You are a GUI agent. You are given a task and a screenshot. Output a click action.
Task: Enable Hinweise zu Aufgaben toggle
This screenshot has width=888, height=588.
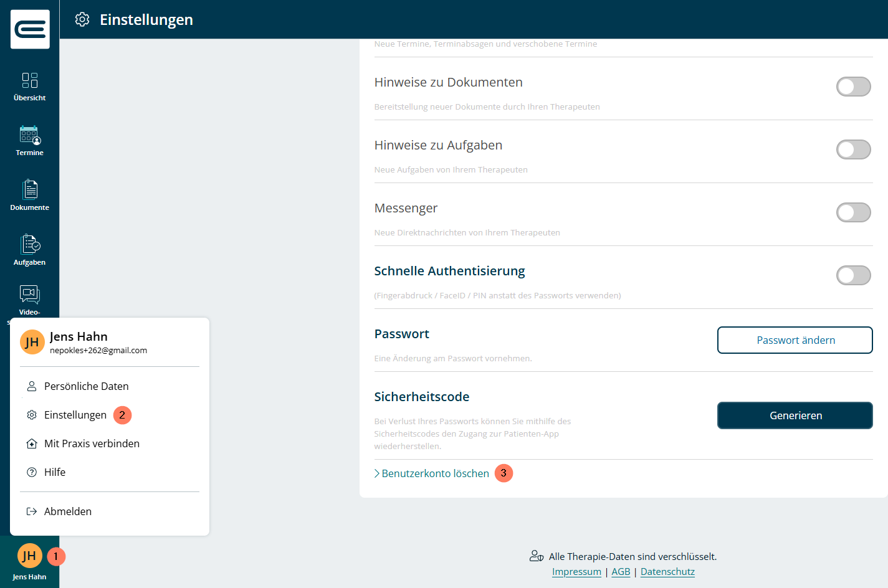(853, 149)
